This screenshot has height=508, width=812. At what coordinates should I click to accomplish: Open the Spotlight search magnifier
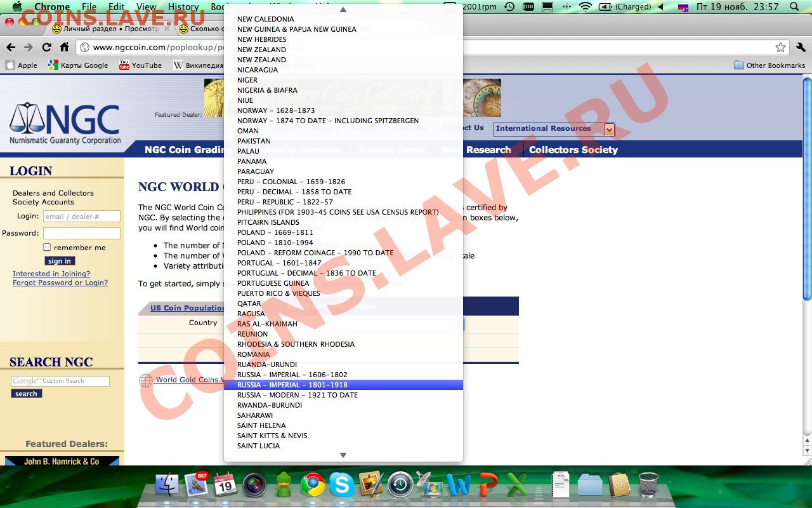(x=795, y=7)
